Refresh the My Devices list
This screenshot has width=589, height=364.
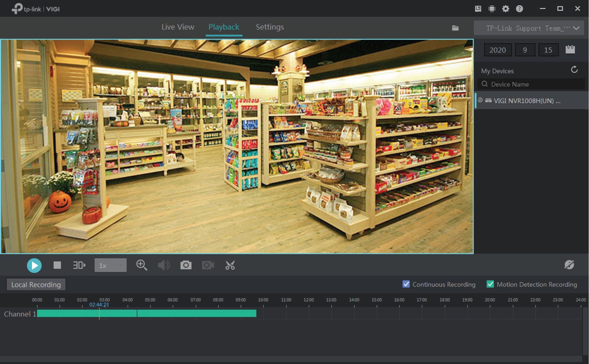click(x=574, y=70)
